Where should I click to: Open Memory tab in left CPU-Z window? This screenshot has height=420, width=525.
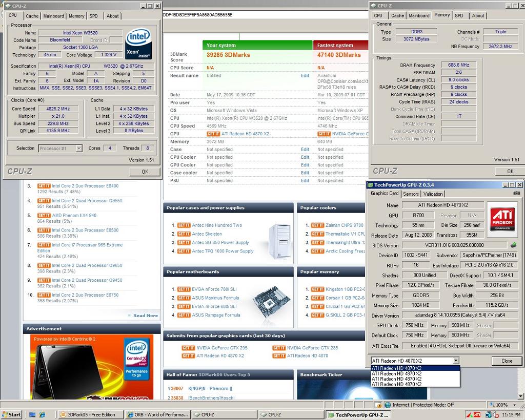click(x=76, y=16)
